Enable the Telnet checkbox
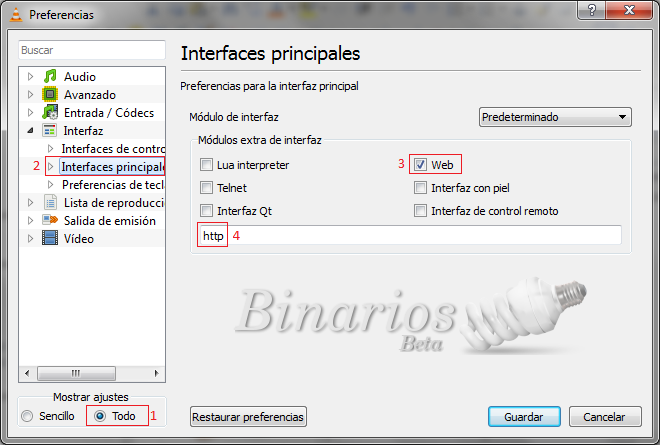Screen dimensions: 660x445 [207, 188]
